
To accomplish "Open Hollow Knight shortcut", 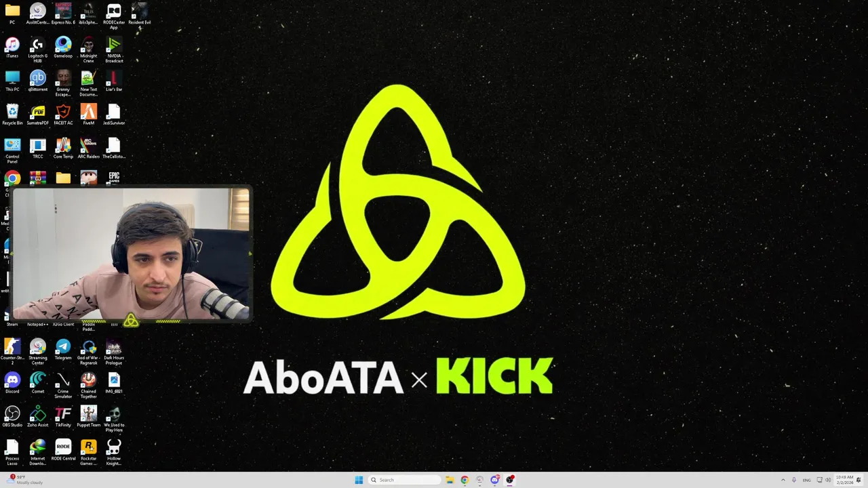I will 114,453.
